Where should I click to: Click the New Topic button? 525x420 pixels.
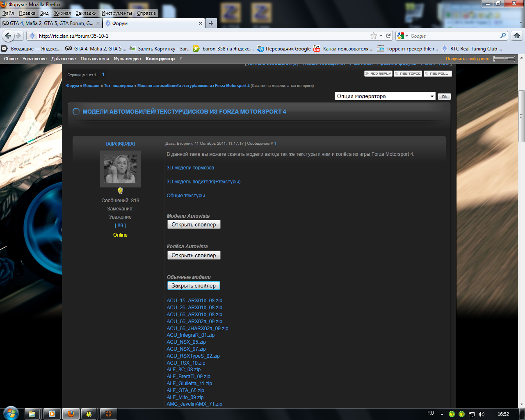(408, 74)
